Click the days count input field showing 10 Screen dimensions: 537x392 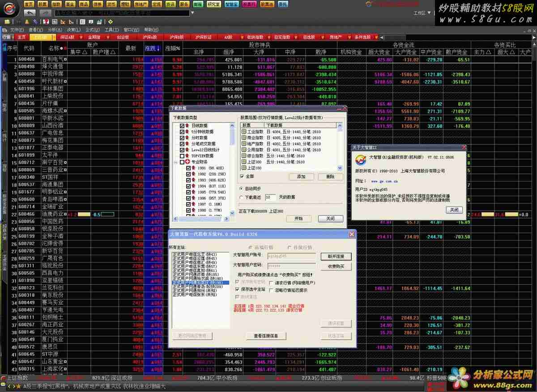coord(270,197)
